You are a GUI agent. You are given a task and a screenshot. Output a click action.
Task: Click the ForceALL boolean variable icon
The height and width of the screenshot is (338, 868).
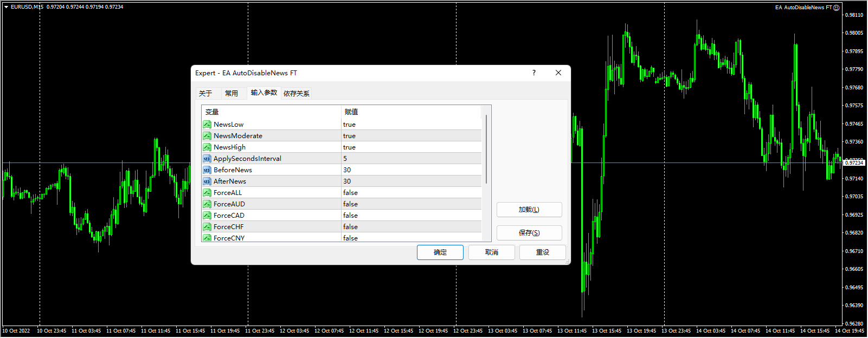pyautogui.click(x=207, y=193)
